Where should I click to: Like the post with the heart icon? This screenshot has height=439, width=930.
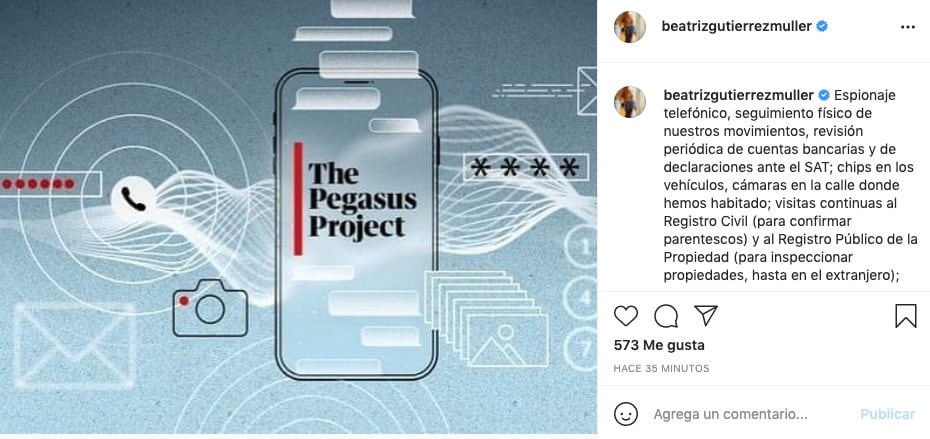coord(626,316)
